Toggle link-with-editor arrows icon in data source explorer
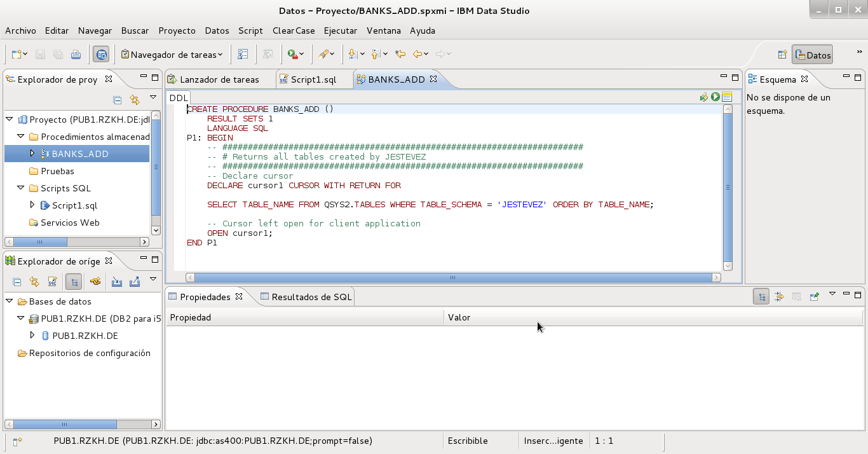868x454 pixels. (x=35, y=282)
